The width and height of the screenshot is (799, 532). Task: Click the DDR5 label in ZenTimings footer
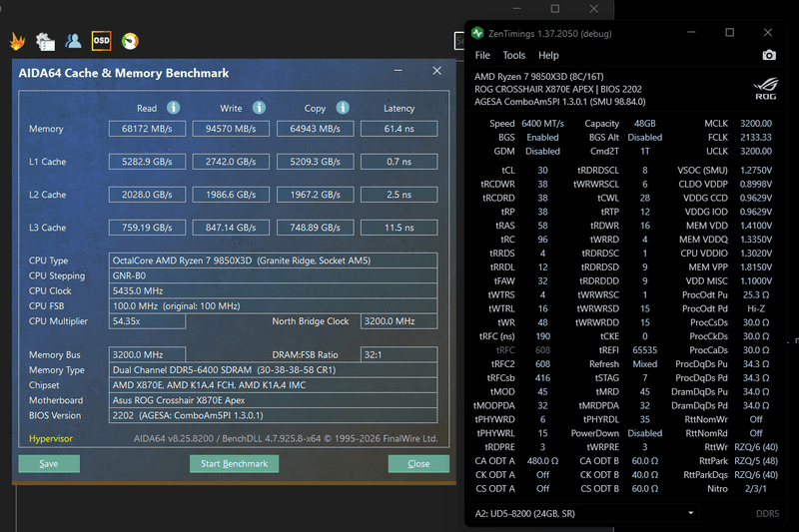point(767,514)
